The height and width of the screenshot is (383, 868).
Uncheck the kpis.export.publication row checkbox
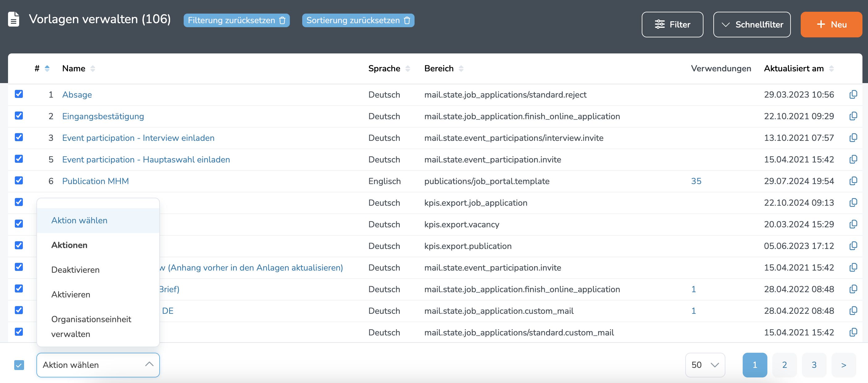(x=19, y=245)
